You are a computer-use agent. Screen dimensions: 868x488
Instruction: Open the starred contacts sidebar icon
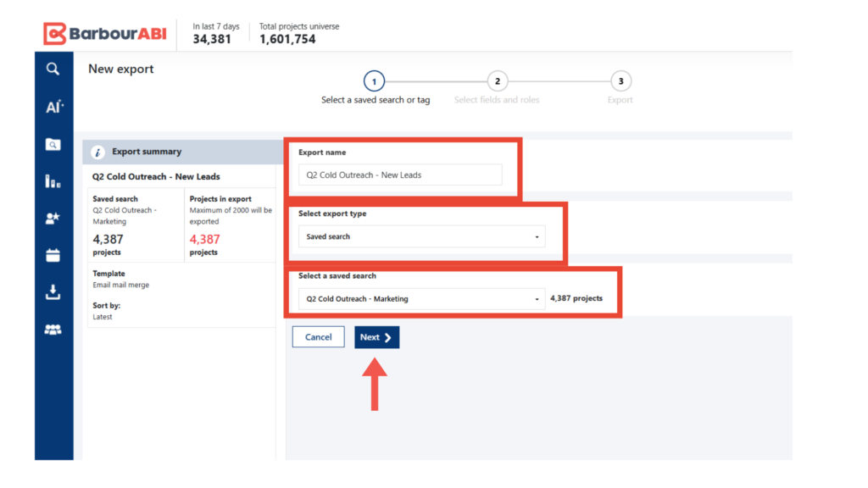[x=53, y=219]
